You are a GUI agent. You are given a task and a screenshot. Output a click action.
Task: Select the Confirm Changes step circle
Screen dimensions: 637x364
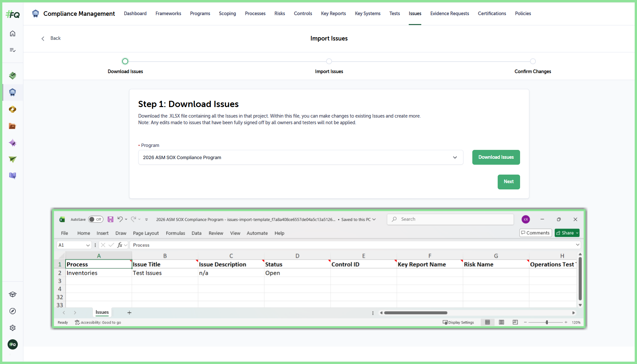[533, 61]
